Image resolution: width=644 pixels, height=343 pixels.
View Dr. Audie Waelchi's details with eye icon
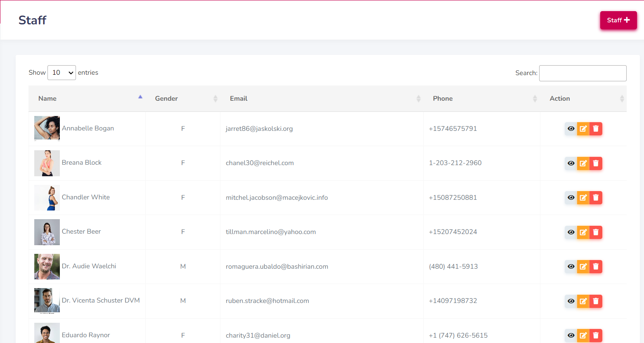tap(571, 267)
